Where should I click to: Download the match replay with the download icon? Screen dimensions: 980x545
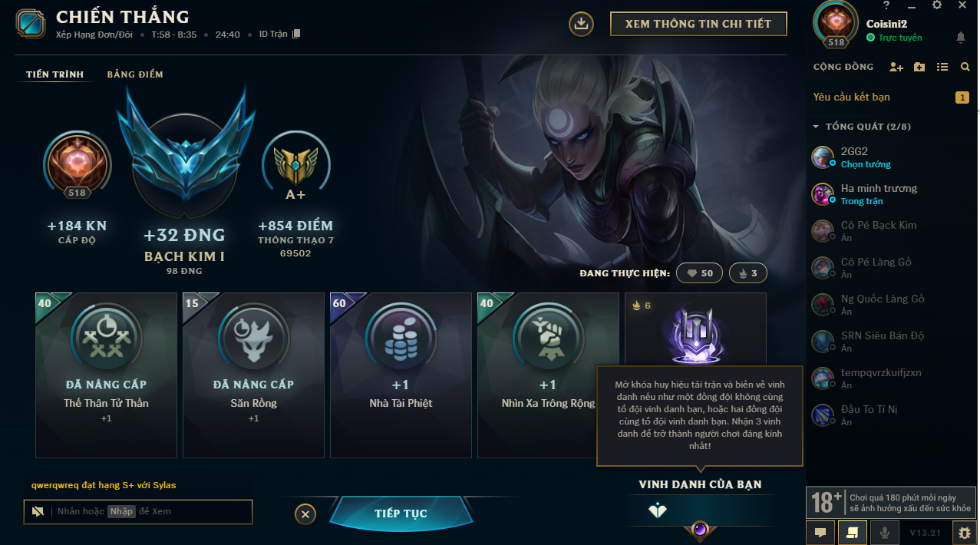581,24
